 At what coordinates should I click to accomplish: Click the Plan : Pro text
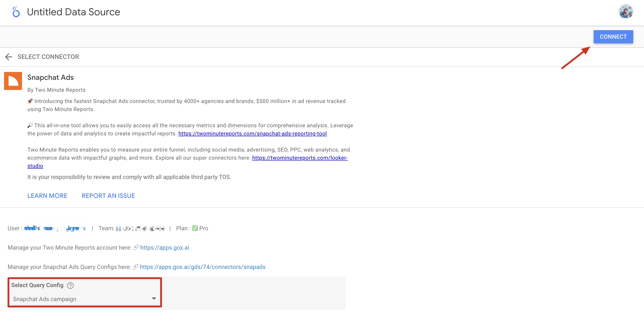192,228
